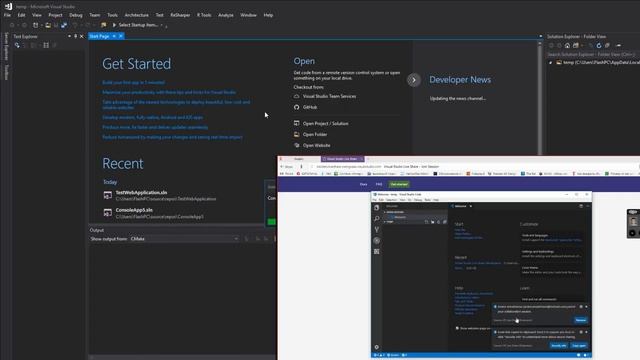Viewport: 640px width, 360px height.
Task: Click Show All Files icon in Solution Explorer
Action: (607, 45)
